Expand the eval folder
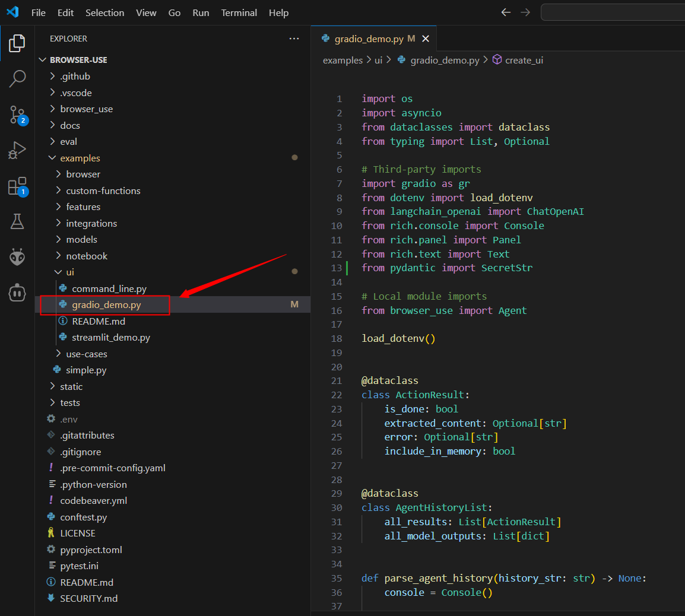 (173, 142)
